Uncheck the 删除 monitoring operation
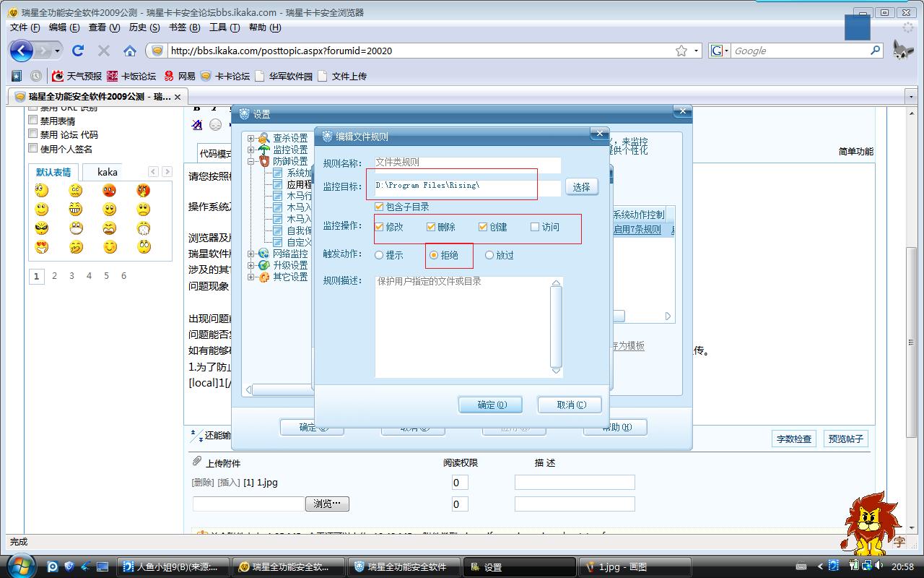Screen dimensions: 924x578 pyautogui.click(x=431, y=227)
